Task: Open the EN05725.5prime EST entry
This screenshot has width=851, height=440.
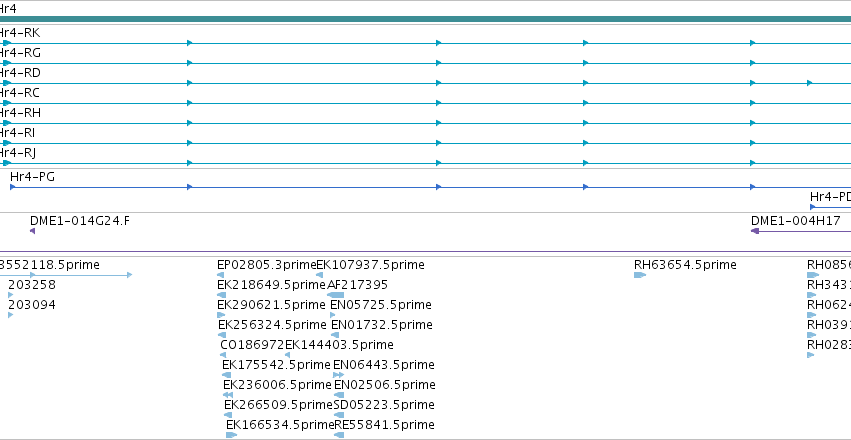Action: click(x=333, y=315)
